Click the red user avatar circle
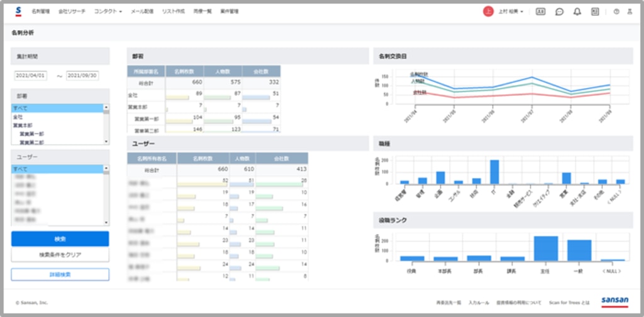This screenshot has width=644, height=317. click(x=487, y=12)
